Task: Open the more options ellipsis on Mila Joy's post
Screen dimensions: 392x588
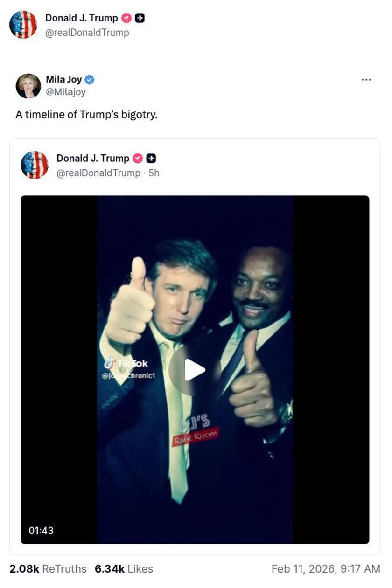Action: pos(366,80)
